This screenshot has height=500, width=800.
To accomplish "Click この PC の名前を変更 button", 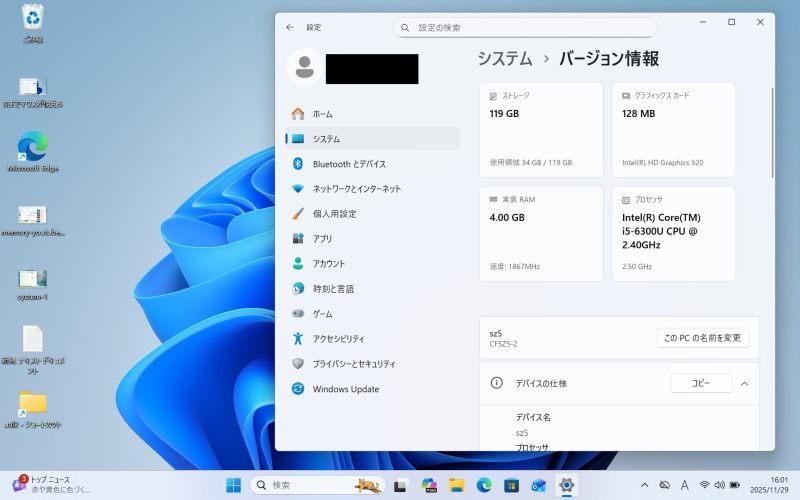I will (x=703, y=338).
